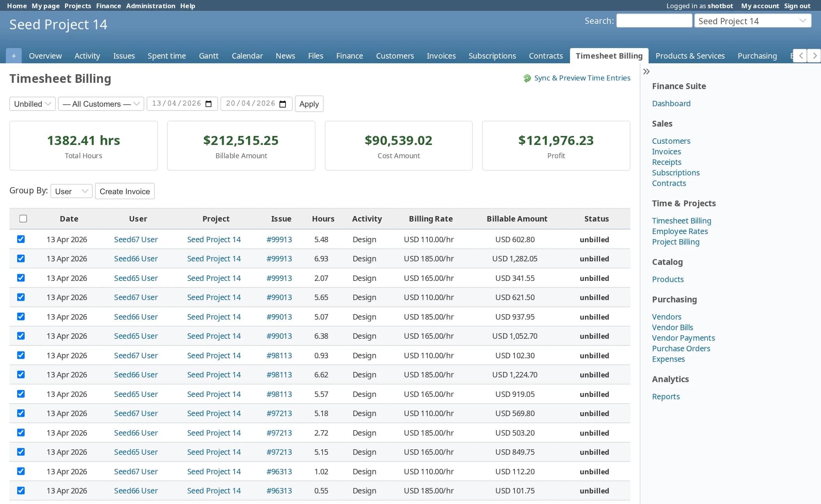Open Seed67 User in the 0.93 hours row
Viewport: 821px width, 504px height.
[136, 356]
